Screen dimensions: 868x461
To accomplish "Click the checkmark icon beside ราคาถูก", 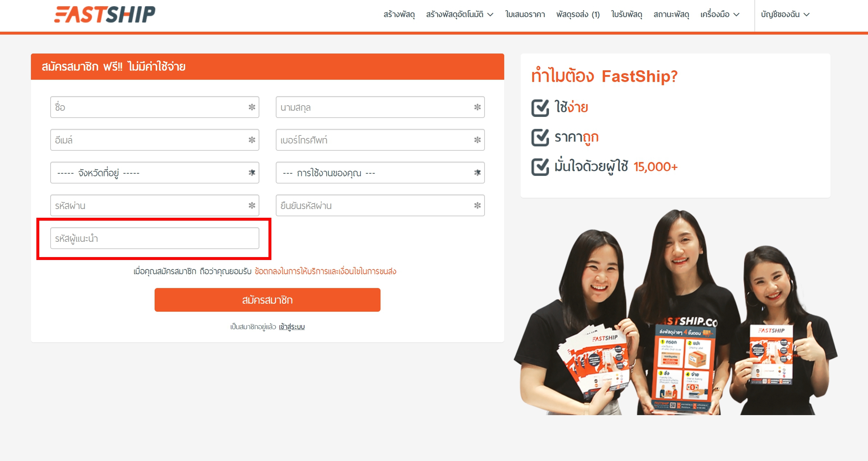I will click(x=540, y=137).
